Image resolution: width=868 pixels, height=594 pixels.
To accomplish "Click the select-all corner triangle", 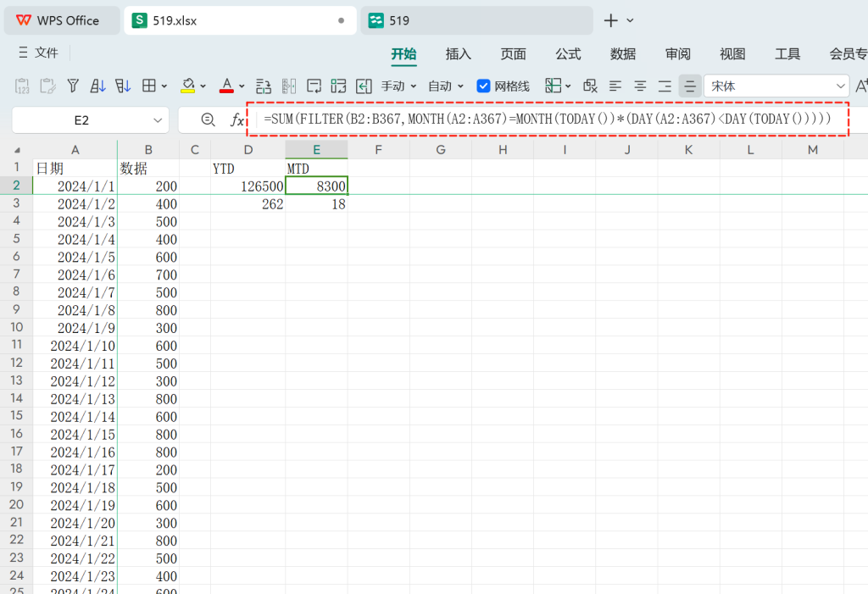I will point(17,150).
